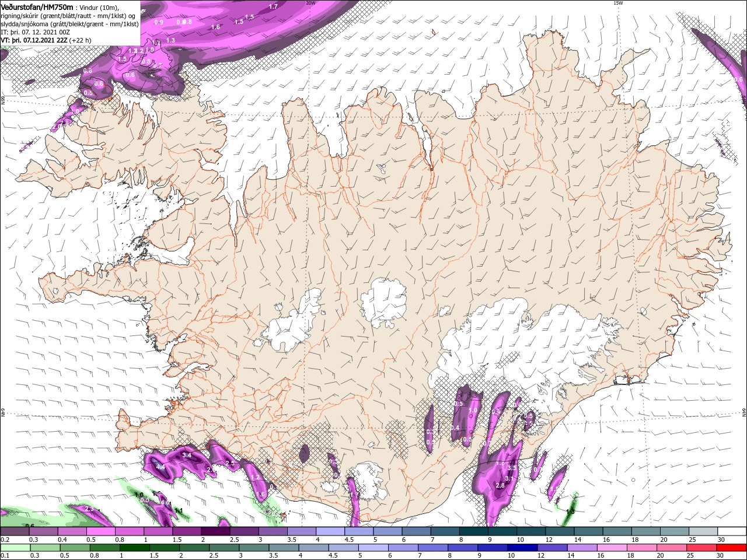Select upper legend swatch 0.5–0.8 bright pink
Viewport: 747px width, 560px height.
coord(100,531)
